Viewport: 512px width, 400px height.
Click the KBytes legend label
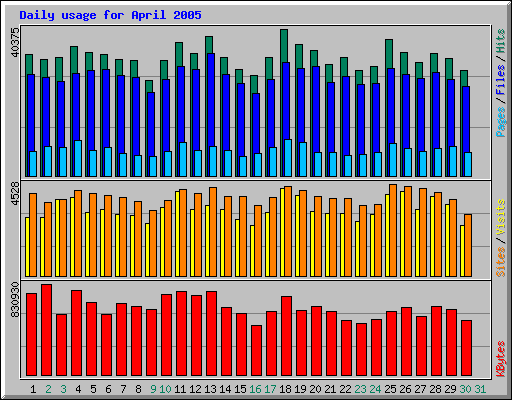point(500,359)
